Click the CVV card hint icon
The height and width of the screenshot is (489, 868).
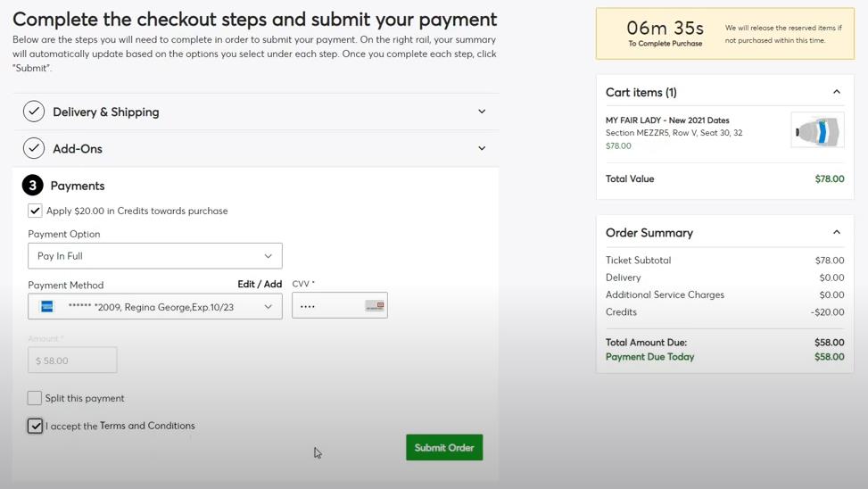(375, 306)
